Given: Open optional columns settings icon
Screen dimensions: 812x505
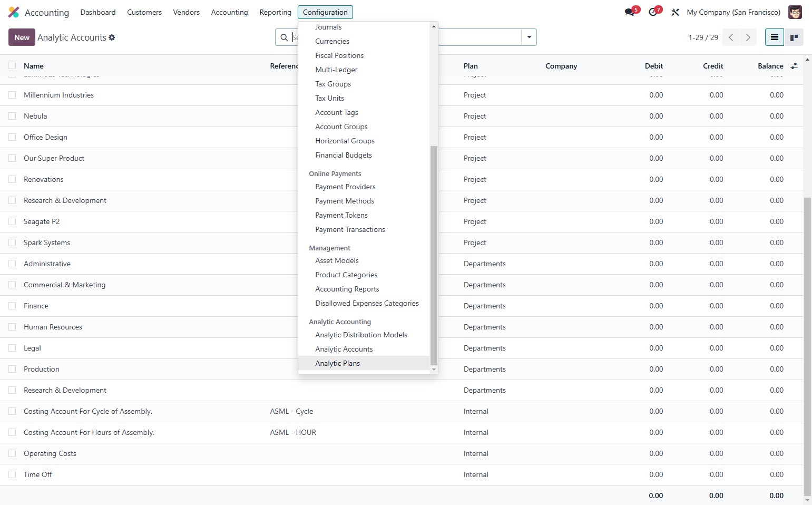Looking at the screenshot, I should [794, 66].
